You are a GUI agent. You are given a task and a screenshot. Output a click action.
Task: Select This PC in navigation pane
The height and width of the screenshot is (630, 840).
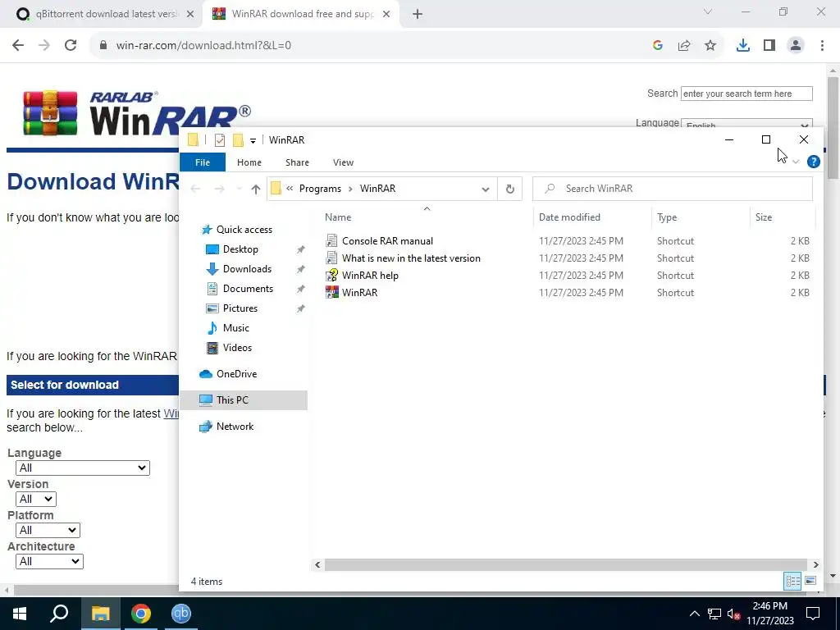click(232, 400)
